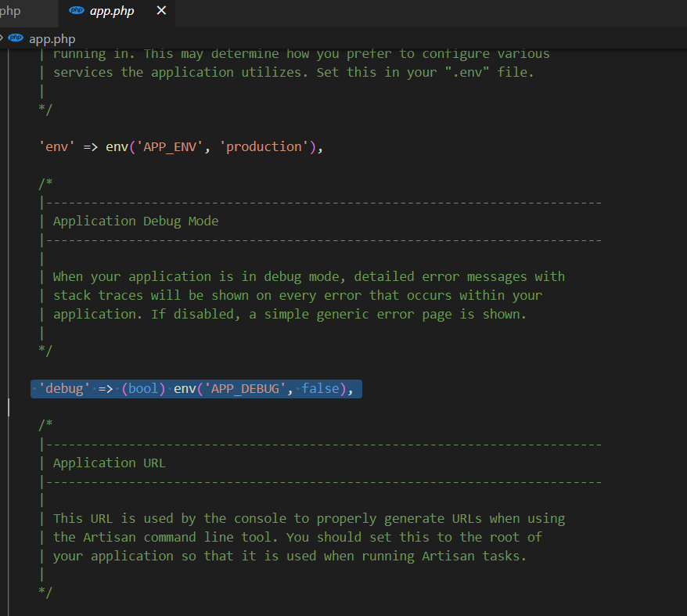
Task: Click the breadcrumb chevron before app.php
Action: (x=2, y=38)
